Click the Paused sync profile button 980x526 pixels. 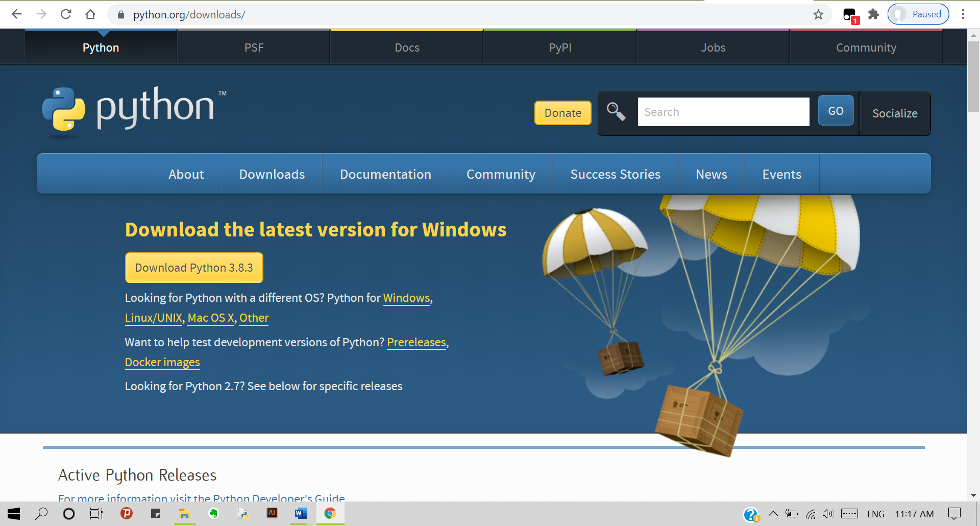click(x=918, y=14)
